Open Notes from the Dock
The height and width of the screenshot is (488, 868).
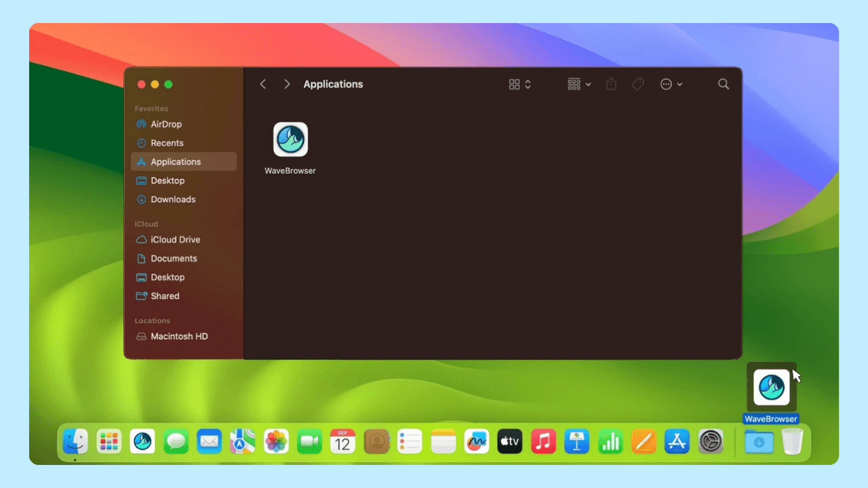(x=443, y=442)
